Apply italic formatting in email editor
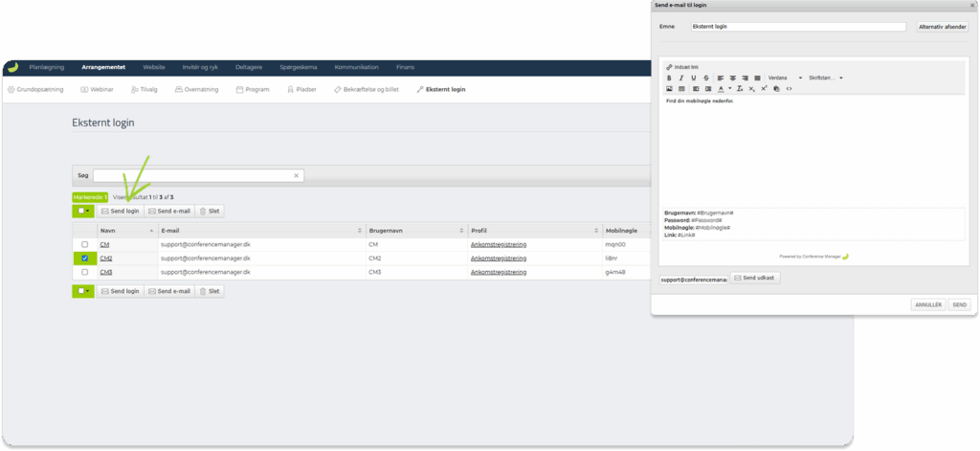This screenshot has height=451, width=980. [681, 78]
